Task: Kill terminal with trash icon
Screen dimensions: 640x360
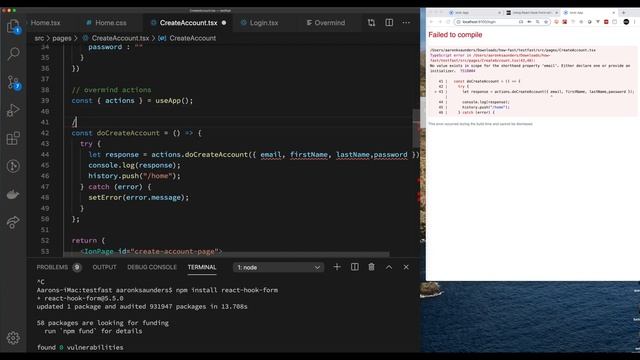Action: (371, 267)
